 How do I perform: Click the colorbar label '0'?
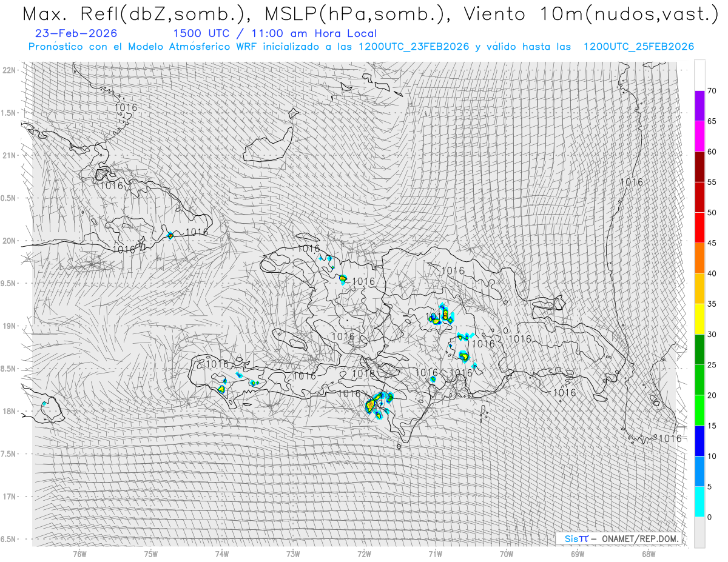click(709, 517)
